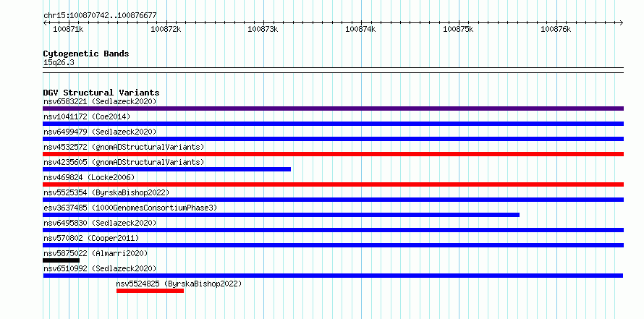Select the dark purple nsv6583221 variant bar
Screen dimensions: 644x319
click(333, 109)
